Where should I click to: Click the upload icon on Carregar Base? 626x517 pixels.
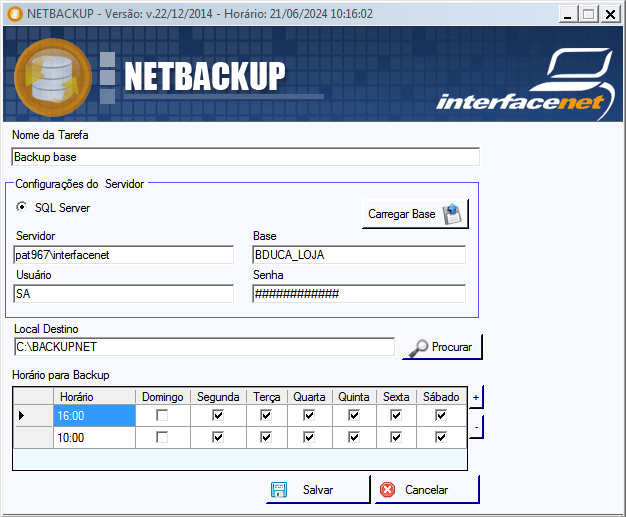(452, 214)
